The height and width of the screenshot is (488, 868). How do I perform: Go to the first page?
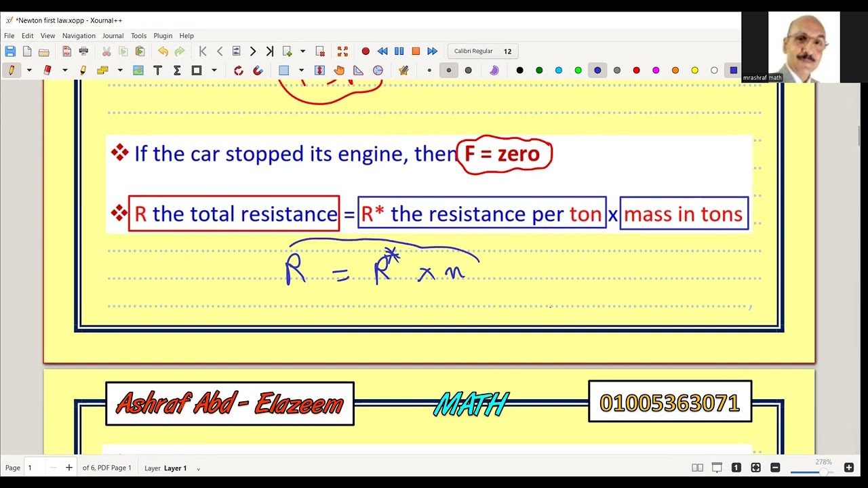[x=203, y=52]
